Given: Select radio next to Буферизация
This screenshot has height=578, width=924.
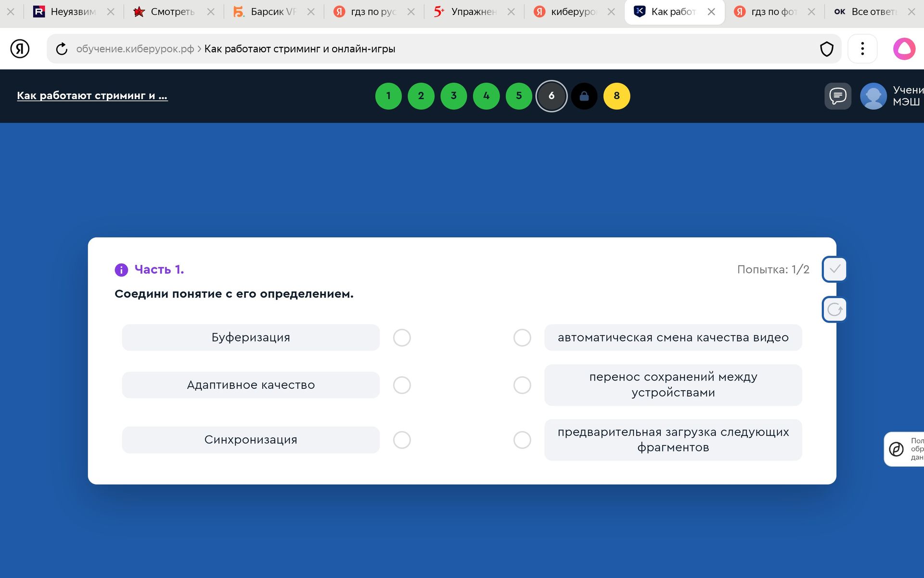Looking at the screenshot, I should pos(402,338).
